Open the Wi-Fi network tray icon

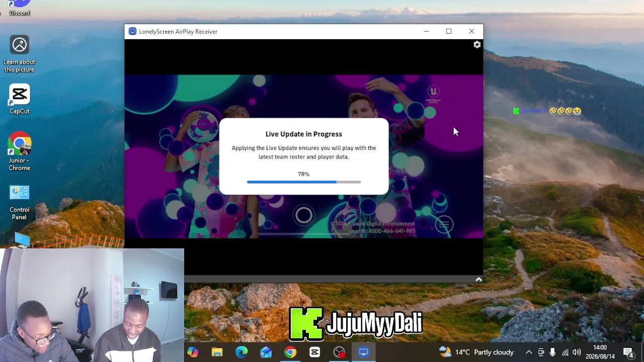(x=565, y=352)
